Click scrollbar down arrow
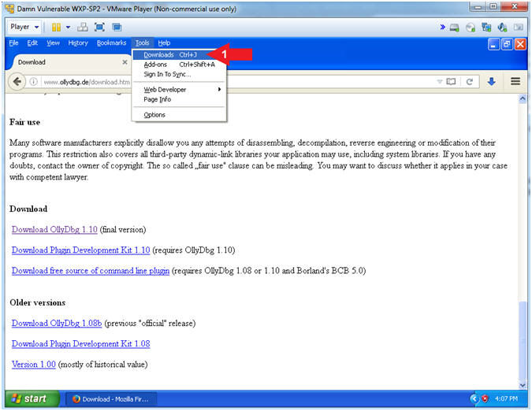Viewport: 532px width, 411px height. pyautogui.click(x=523, y=385)
